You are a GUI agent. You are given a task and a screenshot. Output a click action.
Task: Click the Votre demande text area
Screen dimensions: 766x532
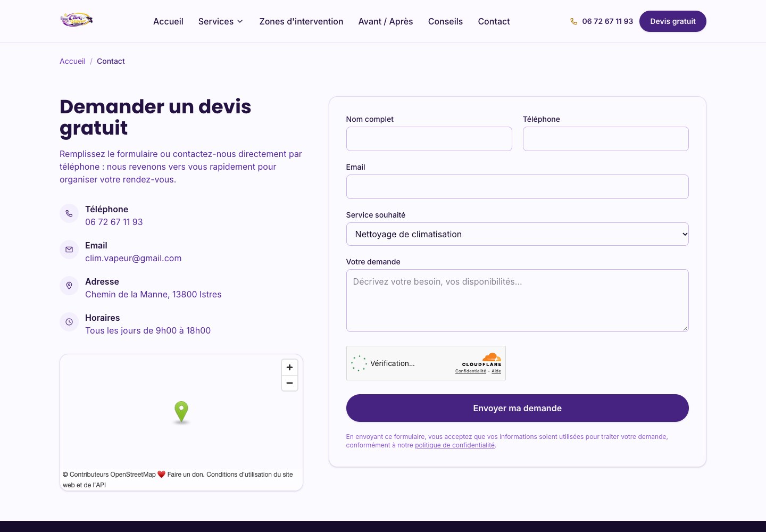pyautogui.click(x=518, y=301)
